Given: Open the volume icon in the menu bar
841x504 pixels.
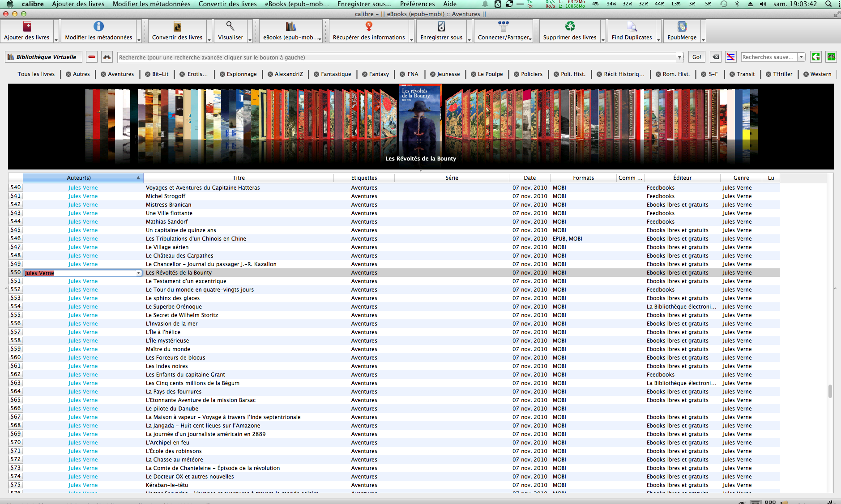Looking at the screenshot, I should pos(763,4).
